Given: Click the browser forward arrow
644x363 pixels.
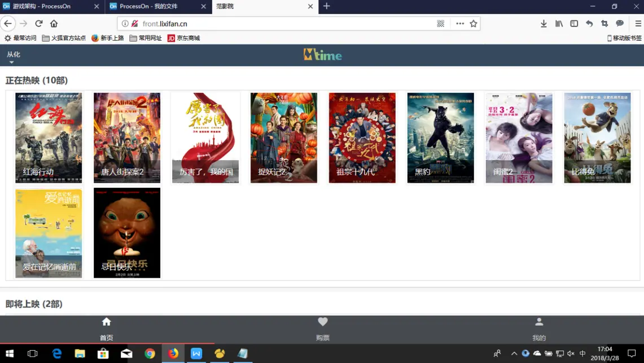Looking at the screenshot, I should [23, 23].
